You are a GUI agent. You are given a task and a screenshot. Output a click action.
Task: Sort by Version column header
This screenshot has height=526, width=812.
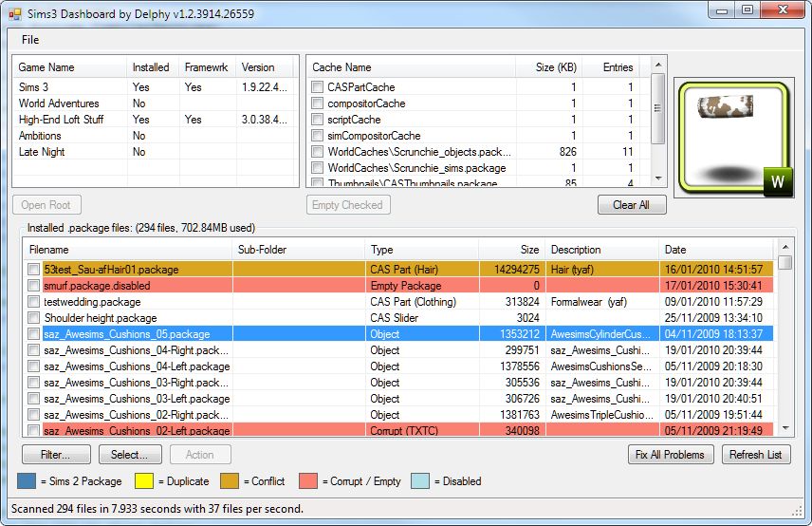pyautogui.click(x=265, y=67)
